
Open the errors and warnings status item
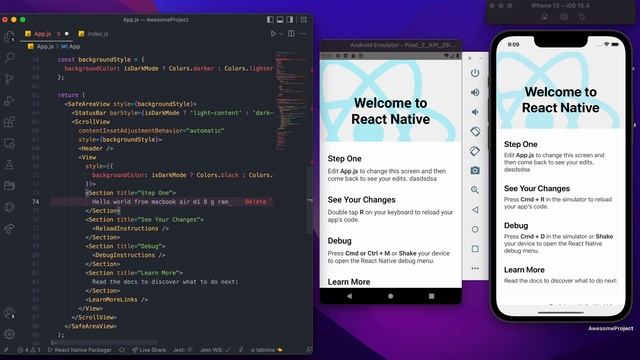(29, 350)
